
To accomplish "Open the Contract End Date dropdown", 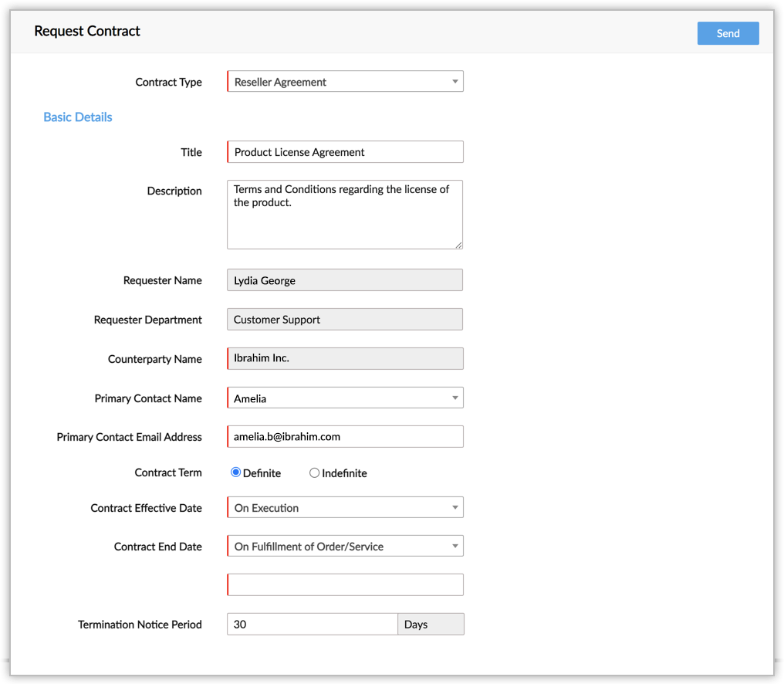I will (x=345, y=547).
